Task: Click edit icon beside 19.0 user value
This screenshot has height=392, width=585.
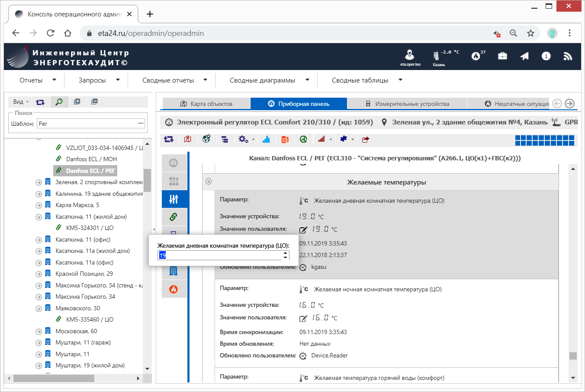Action: [303, 229]
